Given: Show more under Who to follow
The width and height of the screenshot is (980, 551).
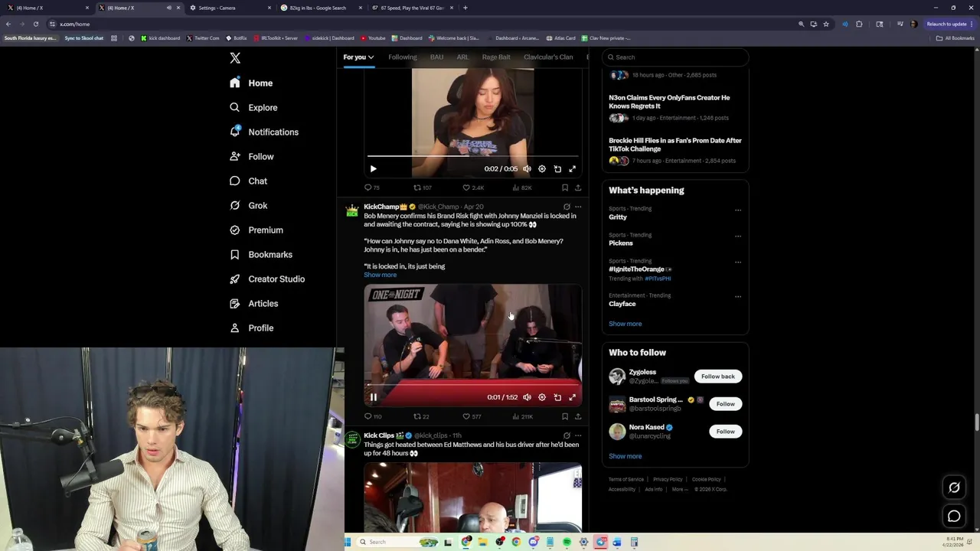Looking at the screenshot, I should (625, 456).
